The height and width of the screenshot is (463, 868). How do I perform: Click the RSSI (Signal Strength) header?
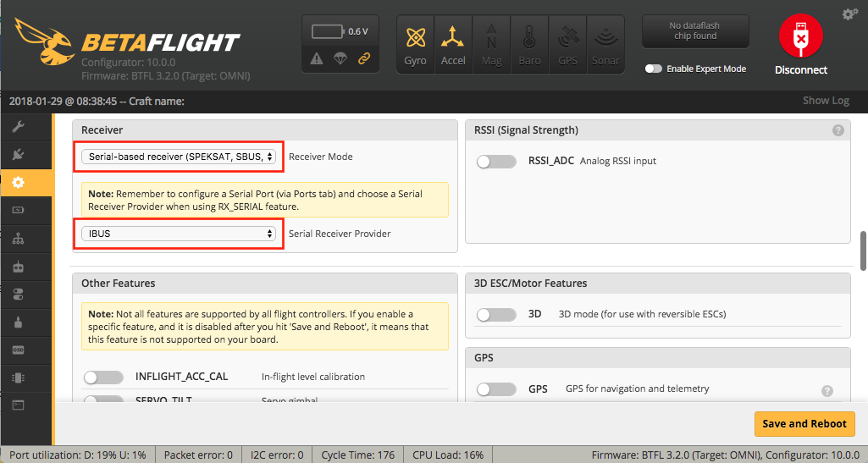click(658, 130)
